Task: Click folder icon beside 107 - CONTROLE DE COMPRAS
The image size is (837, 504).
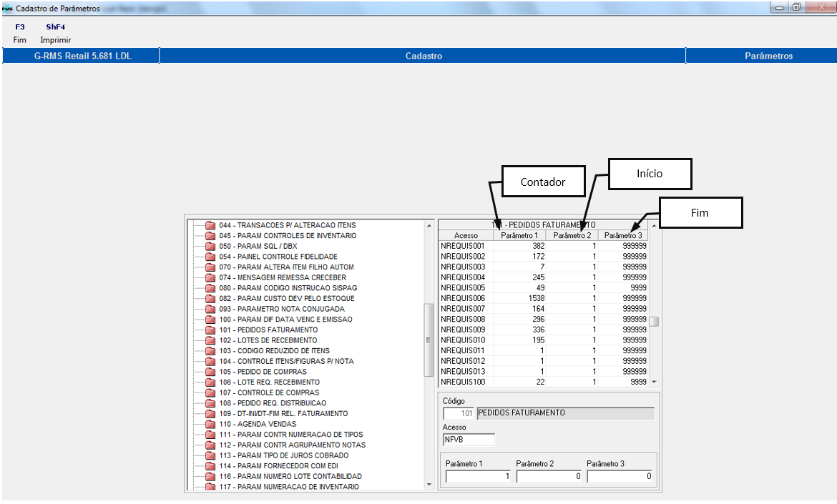Action: [210, 392]
